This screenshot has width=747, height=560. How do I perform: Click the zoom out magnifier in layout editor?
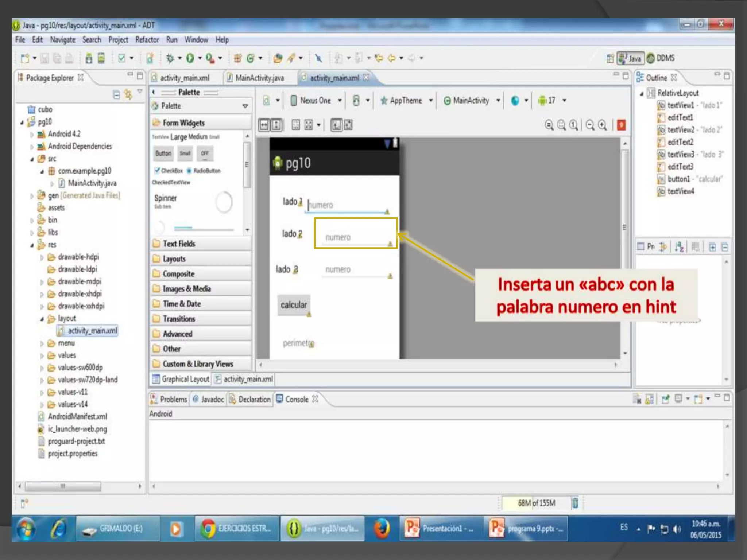click(589, 125)
